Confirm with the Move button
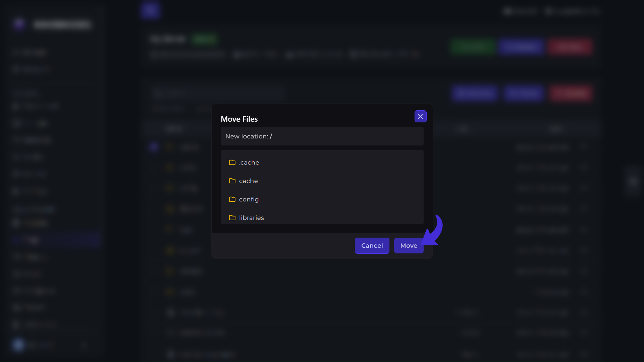644x362 pixels. 409,246
